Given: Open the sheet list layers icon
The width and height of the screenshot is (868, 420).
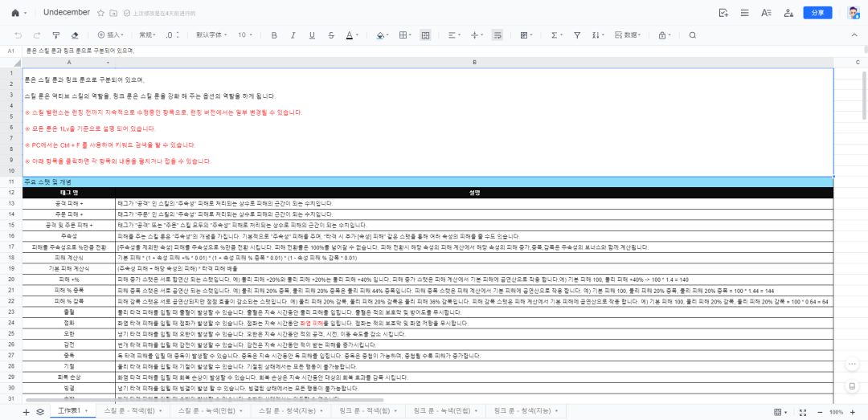Looking at the screenshot, I should (40, 412).
